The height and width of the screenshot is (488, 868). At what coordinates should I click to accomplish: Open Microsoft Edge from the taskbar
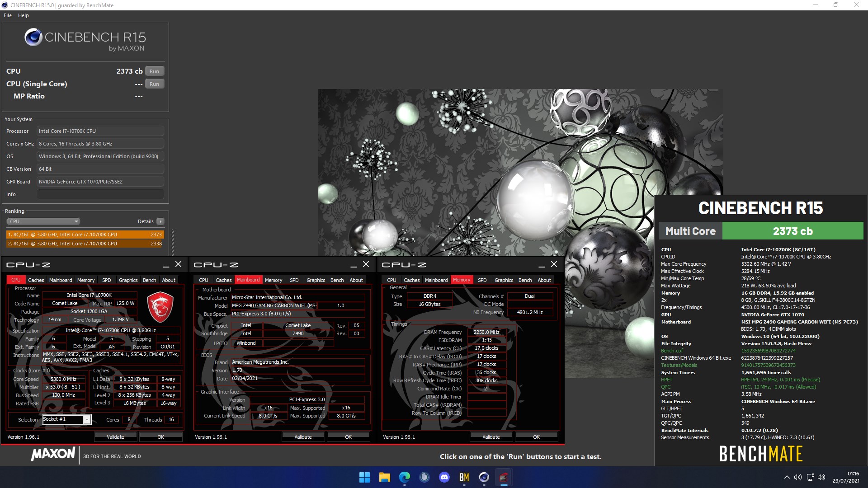coord(405,477)
